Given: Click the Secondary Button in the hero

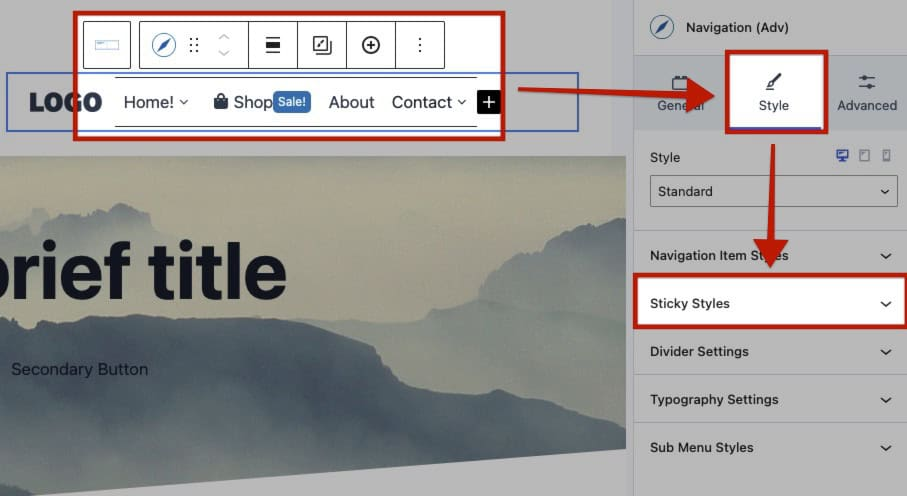Looking at the screenshot, I should pos(79,370).
